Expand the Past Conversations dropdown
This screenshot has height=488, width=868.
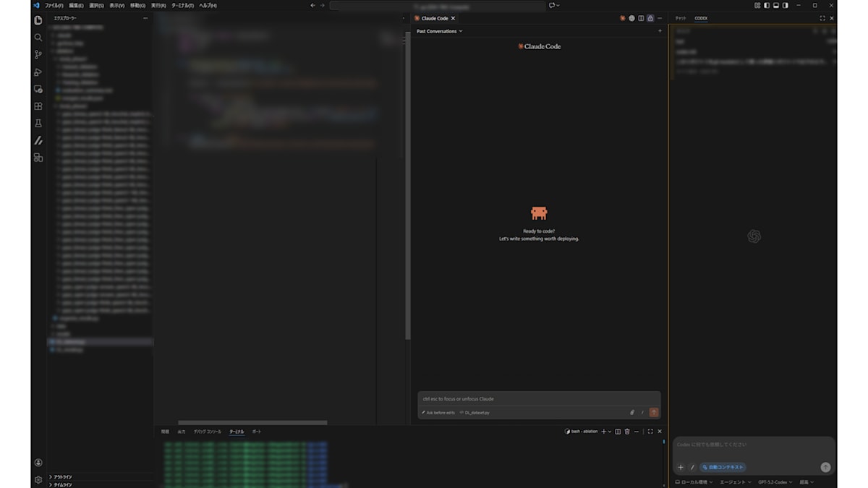pyautogui.click(x=440, y=31)
